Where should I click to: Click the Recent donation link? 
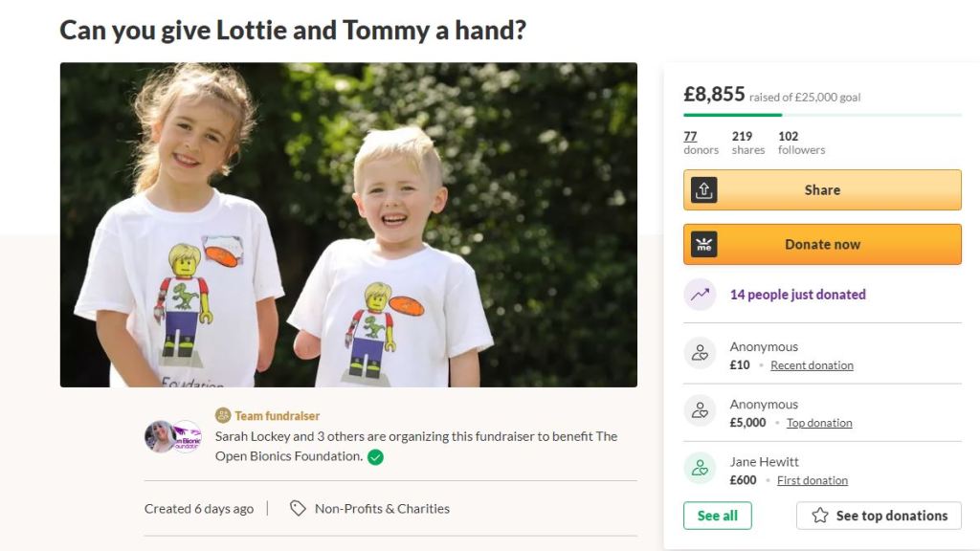click(x=812, y=365)
